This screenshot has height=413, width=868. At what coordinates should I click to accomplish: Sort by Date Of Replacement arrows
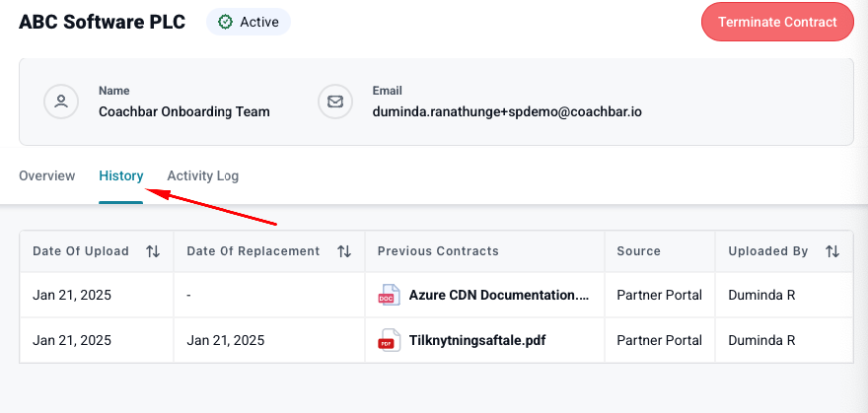pyautogui.click(x=344, y=251)
